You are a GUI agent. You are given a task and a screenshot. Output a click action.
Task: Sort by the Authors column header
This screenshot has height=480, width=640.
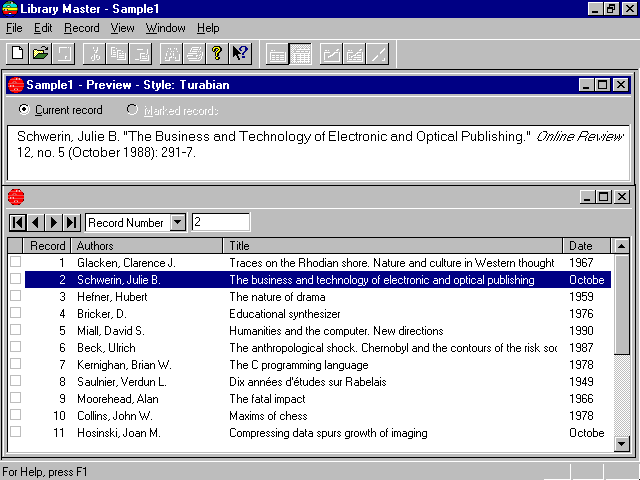point(147,245)
